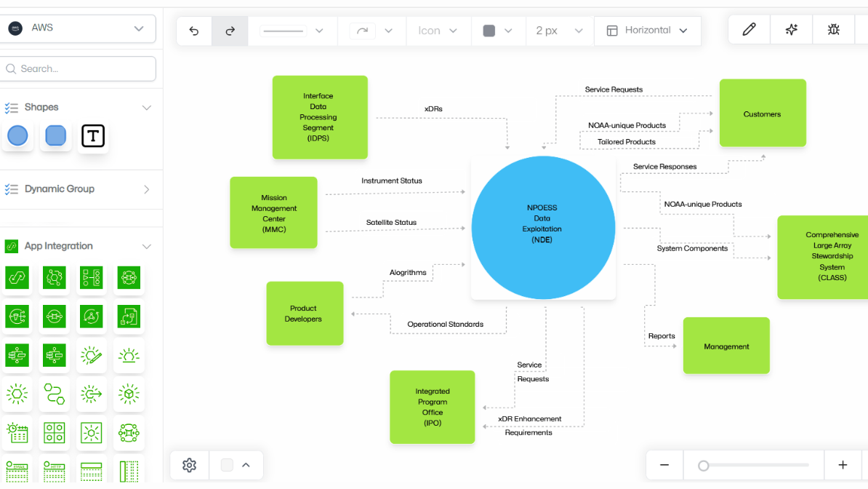
Task: Click the redo arrow in the toolbar
Action: pos(230,31)
